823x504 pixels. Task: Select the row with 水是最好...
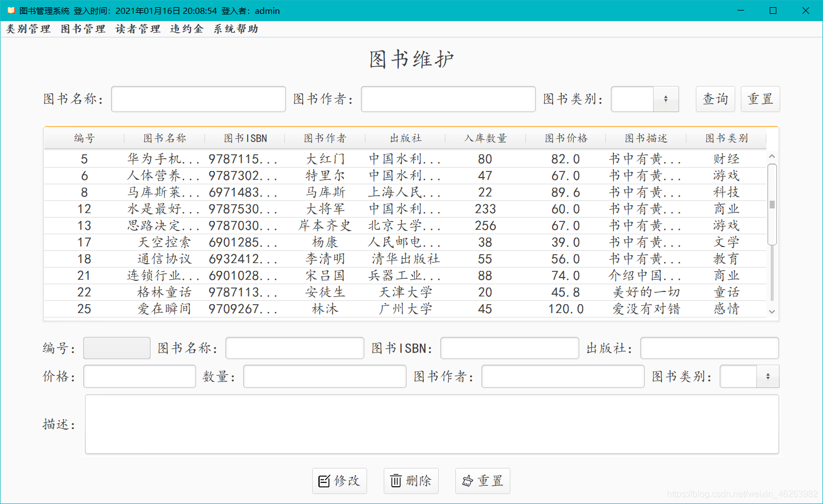click(405, 209)
